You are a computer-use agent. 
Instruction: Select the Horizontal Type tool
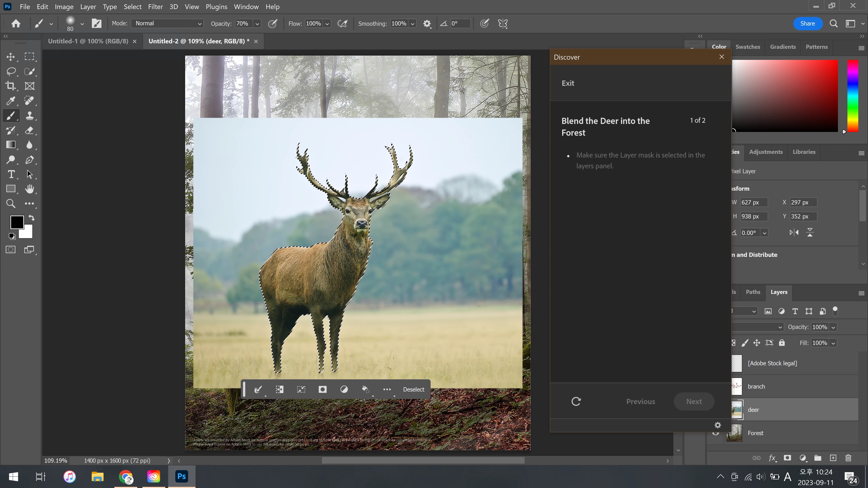click(x=10, y=174)
